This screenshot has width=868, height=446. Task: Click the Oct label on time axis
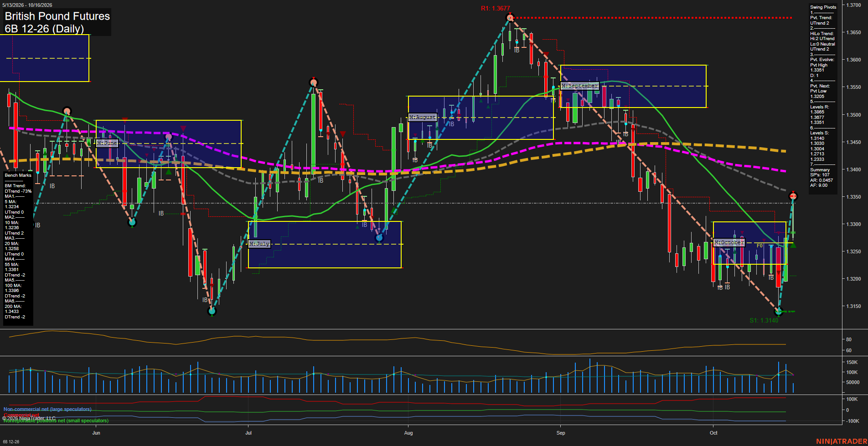[713, 433]
